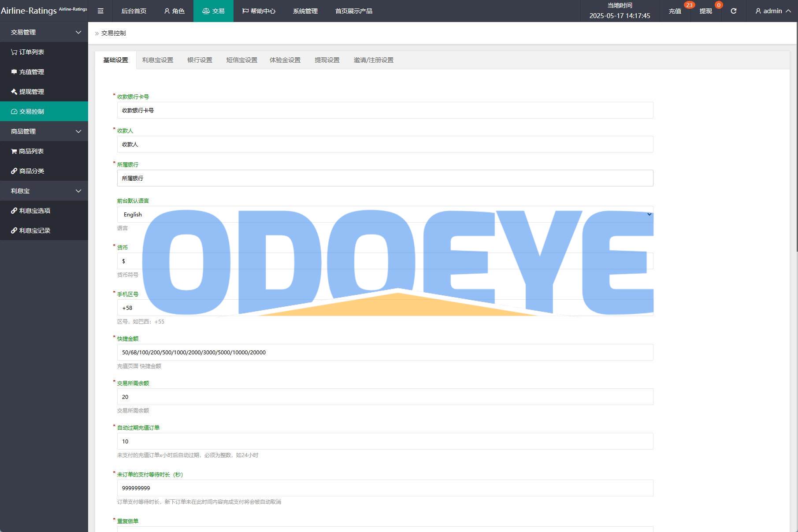
Task: Focus the 收款人 input field
Action: pyautogui.click(x=385, y=144)
